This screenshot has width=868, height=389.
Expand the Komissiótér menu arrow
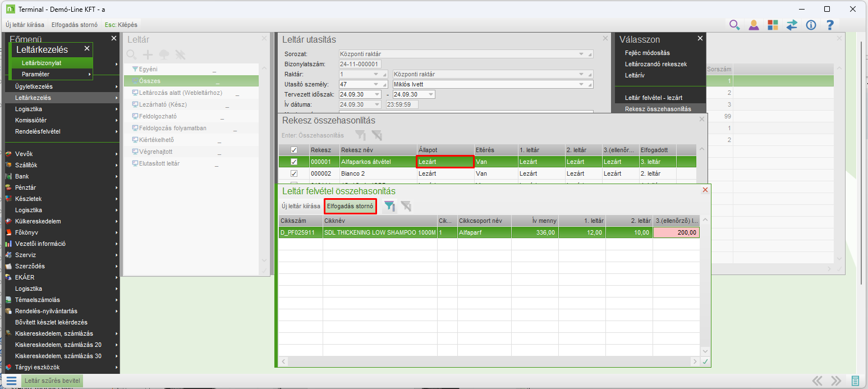(x=116, y=120)
